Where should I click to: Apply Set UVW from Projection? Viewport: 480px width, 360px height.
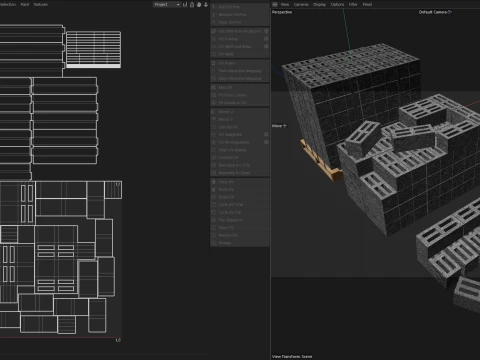pyautogui.click(x=237, y=31)
